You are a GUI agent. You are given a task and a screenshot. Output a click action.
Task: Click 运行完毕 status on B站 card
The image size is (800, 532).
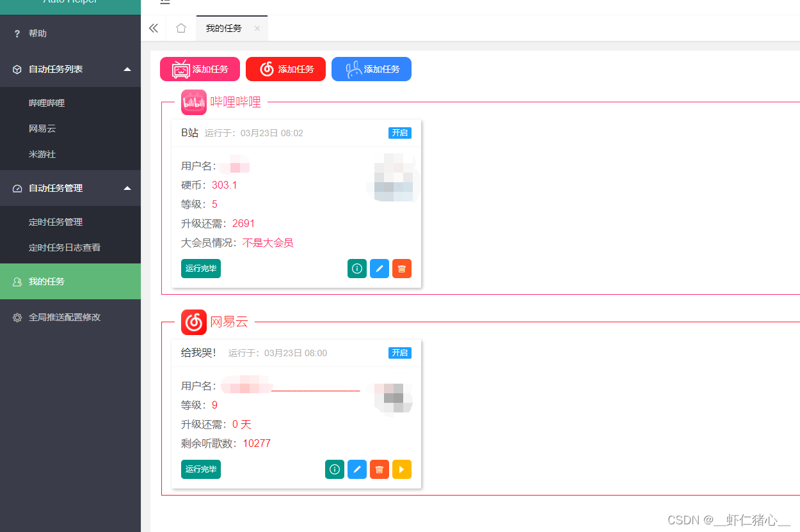[x=201, y=269]
